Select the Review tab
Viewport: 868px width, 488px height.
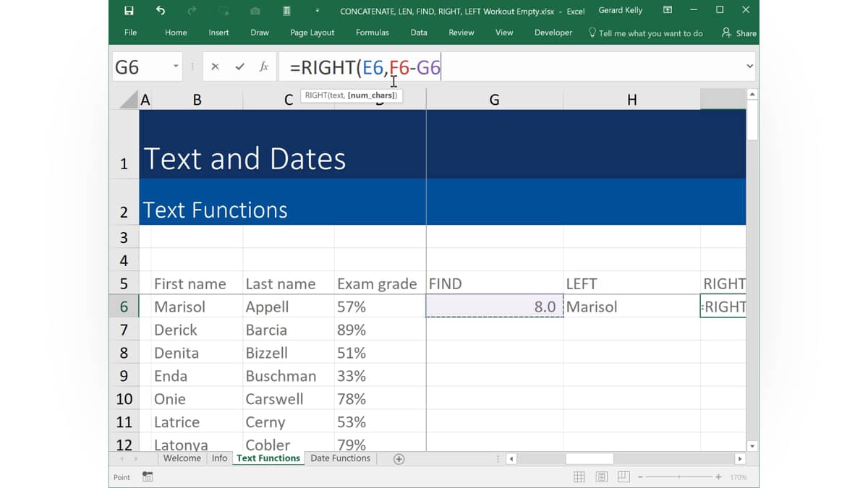click(x=461, y=33)
